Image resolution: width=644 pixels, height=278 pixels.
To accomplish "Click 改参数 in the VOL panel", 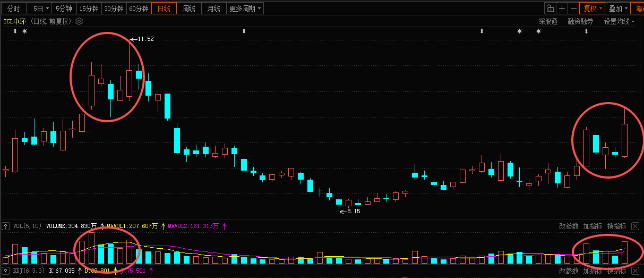I will 569,226.
